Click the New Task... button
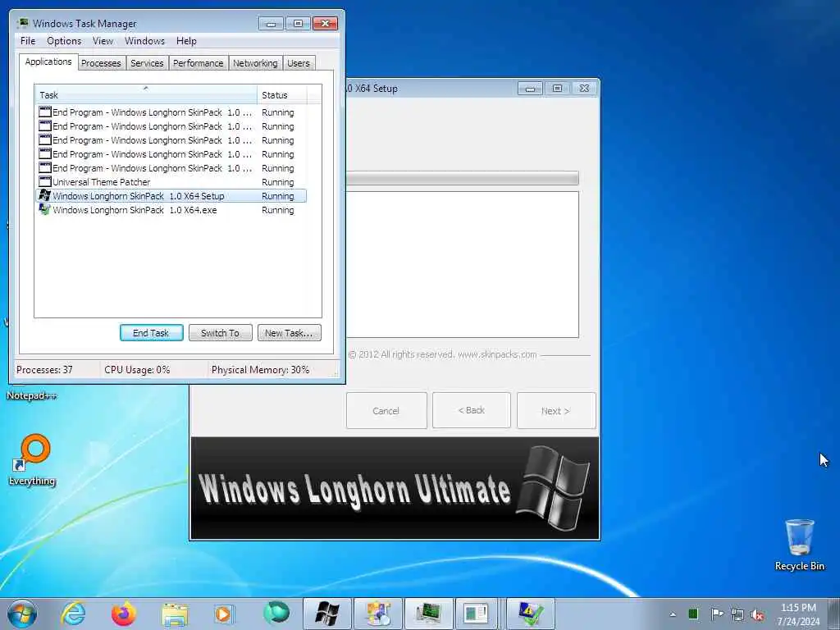This screenshot has width=840, height=630. [x=290, y=333]
